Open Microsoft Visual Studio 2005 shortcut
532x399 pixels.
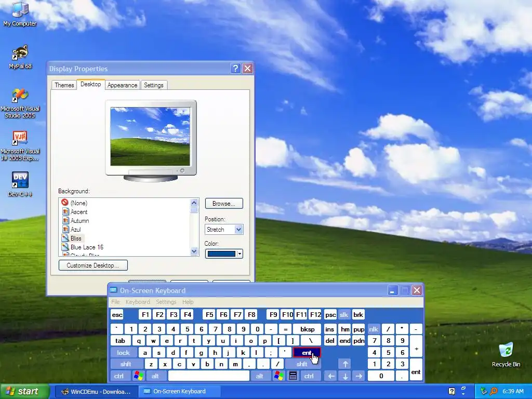pyautogui.click(x=20, y=103)
